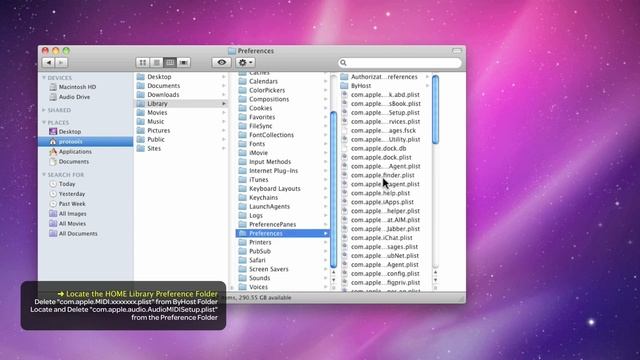The width and height of the screenshot is (640, 360).
Task: Open the LaunchAgents folder
Action: 282,207
